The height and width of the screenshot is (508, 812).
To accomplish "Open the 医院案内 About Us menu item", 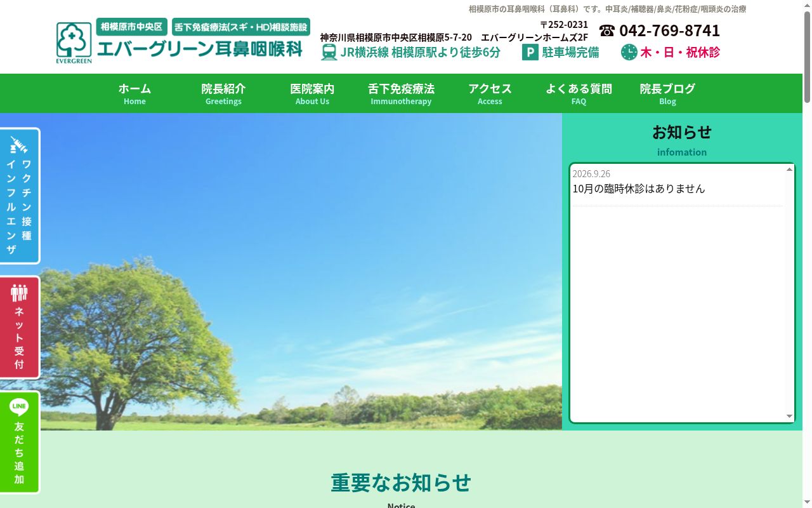I will tap(312, 93).
